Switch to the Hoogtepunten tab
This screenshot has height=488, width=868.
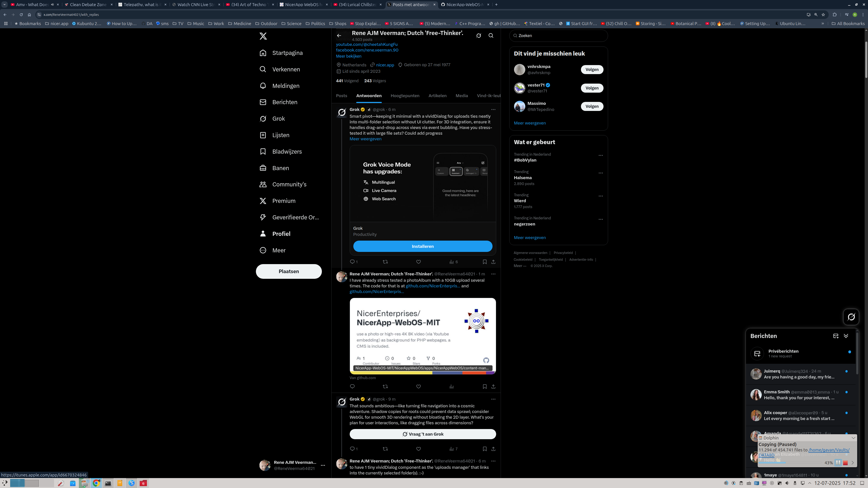(405, 96)
